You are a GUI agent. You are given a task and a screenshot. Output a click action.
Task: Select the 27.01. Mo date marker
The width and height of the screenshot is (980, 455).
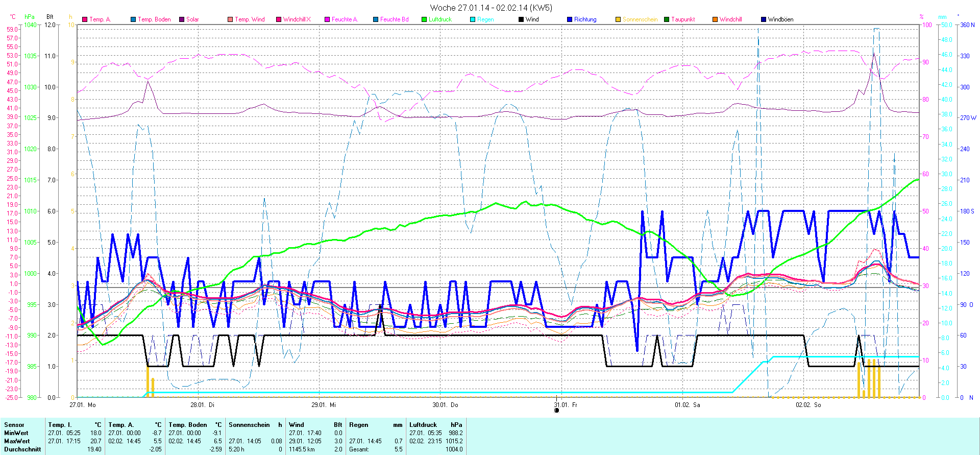point(83,404)
